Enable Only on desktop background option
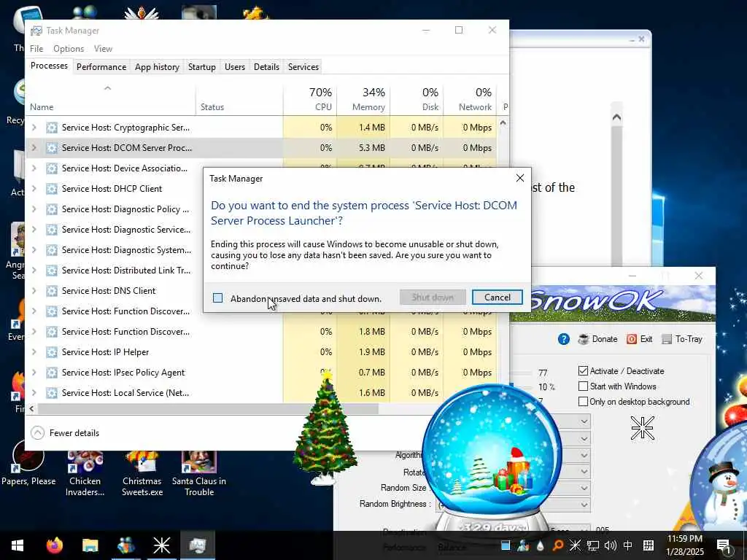The width and height of the screenshot is (747, 560). point(583,402)
